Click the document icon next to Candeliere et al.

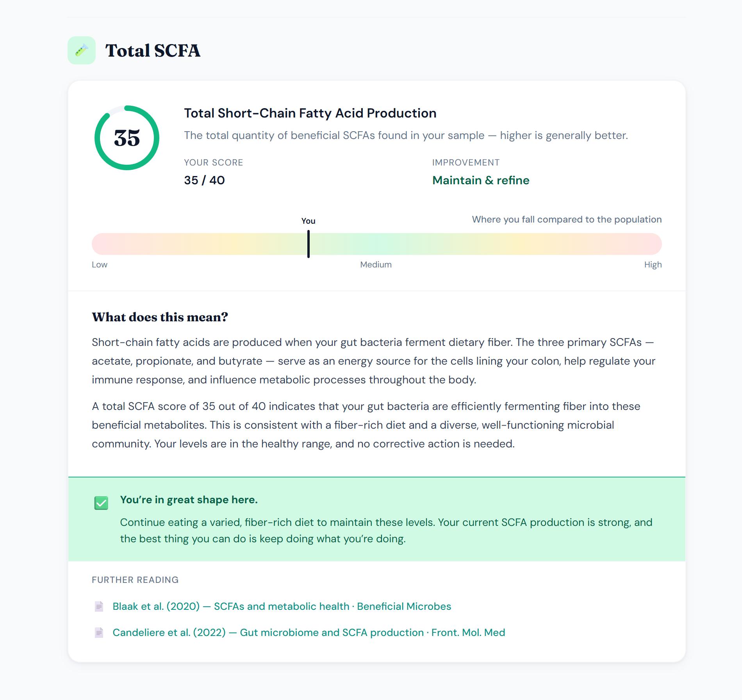99,632
